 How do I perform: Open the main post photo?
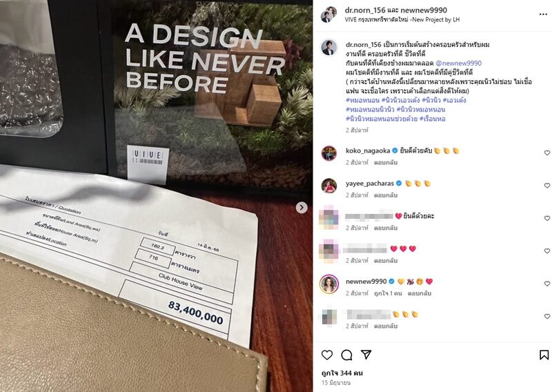point(157,196)
